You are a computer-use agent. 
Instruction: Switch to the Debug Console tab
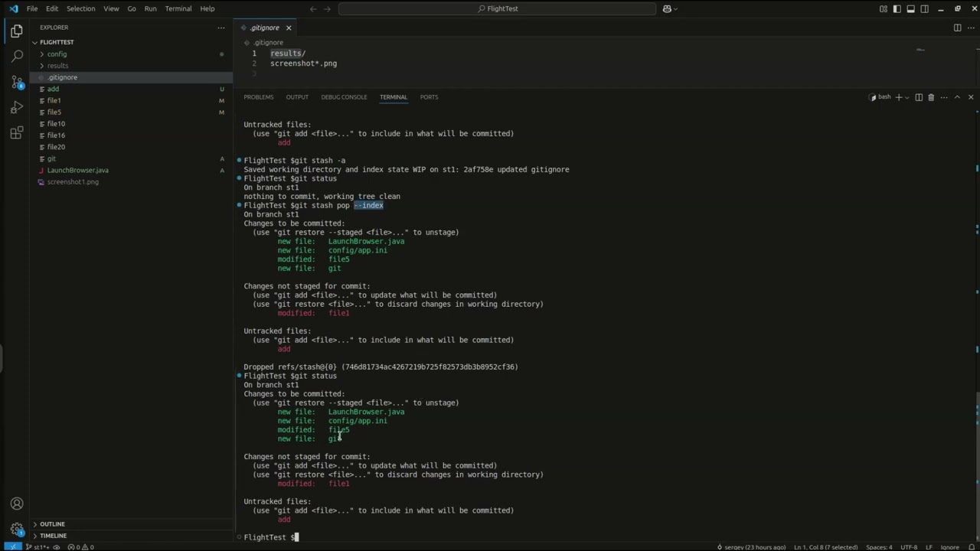coord(344,97)
